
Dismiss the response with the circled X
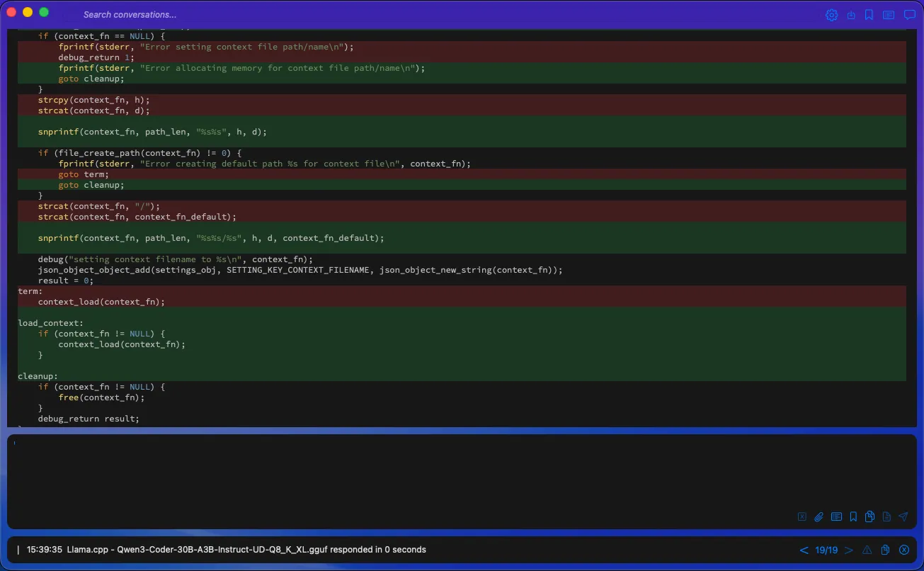(x=904, y=549)
